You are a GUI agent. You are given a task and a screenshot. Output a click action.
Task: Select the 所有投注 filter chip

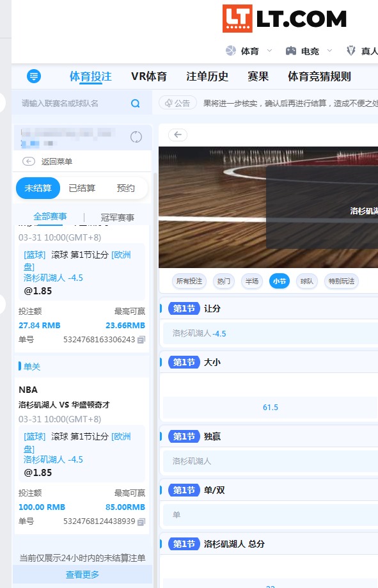click(x=189, y=281)
